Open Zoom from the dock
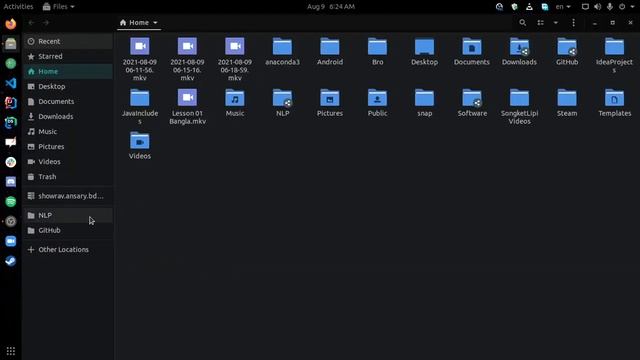The width and height of the screenshot is (640, 360). pos(11,241)
